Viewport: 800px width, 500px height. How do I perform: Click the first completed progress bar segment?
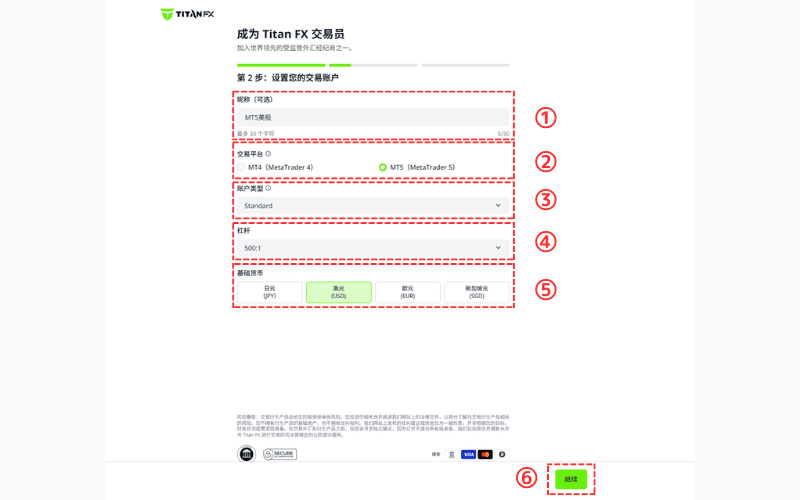281,65
